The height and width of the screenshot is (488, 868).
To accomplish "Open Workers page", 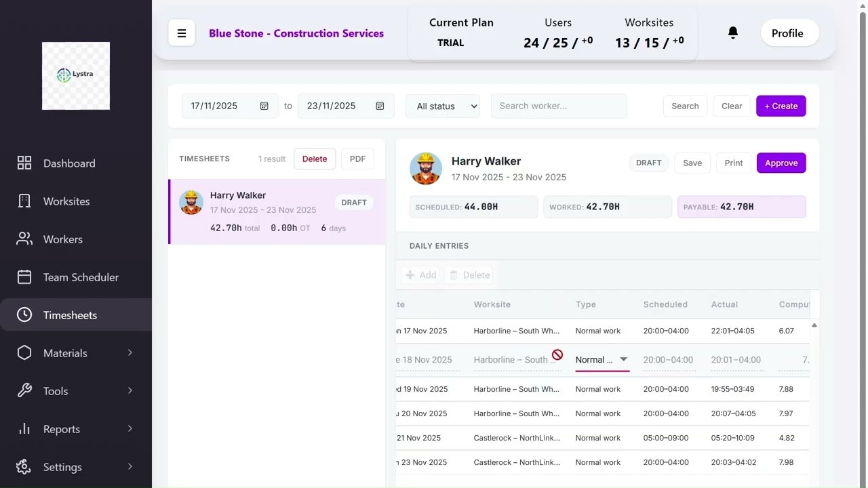I will tap(76, 239).
